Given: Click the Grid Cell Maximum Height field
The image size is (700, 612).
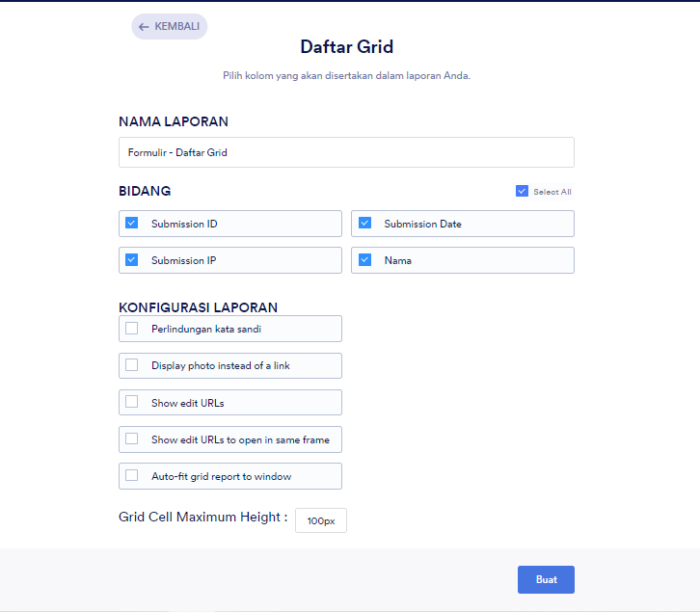Looking at the screenshot, I should point(321,520).
